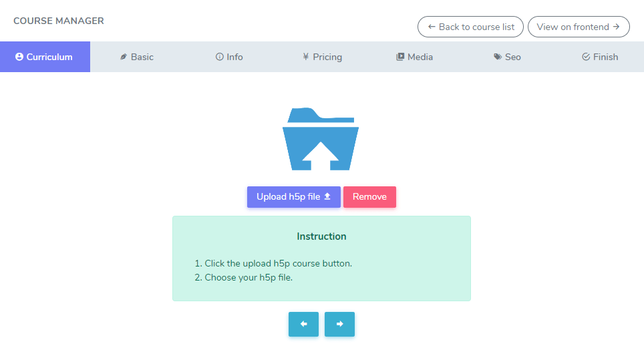Click the first instruction about upload button
This screenshot has height=350, width=644.
tap(278, 263)
